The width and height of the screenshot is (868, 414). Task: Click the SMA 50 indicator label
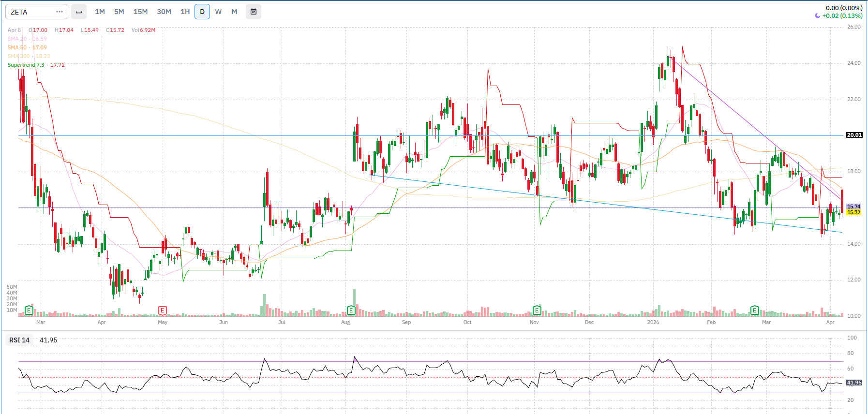[x=17, y=47]
